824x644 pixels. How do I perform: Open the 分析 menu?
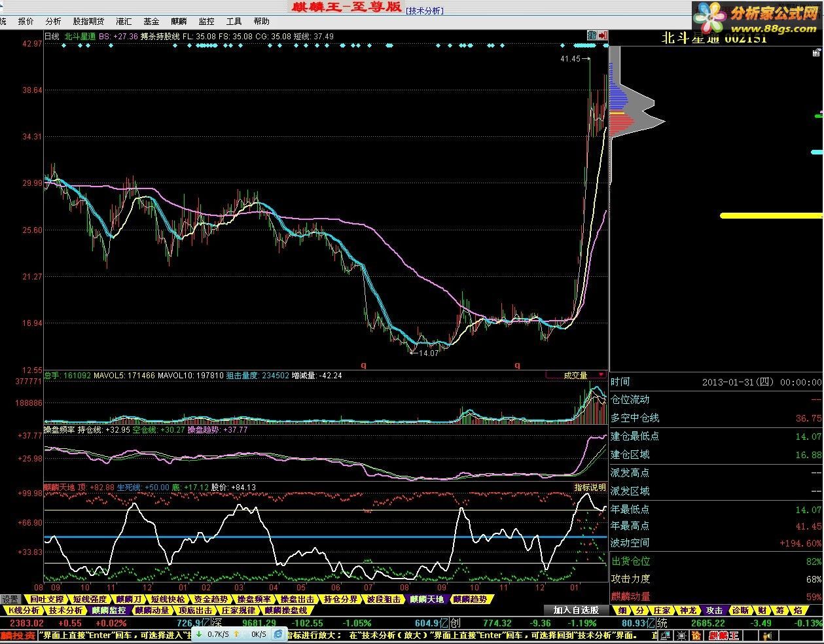click(53, 22)
